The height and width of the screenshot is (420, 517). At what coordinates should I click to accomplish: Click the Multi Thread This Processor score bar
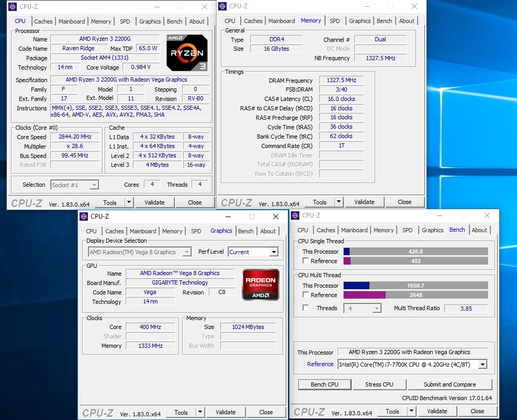[415, 285]
